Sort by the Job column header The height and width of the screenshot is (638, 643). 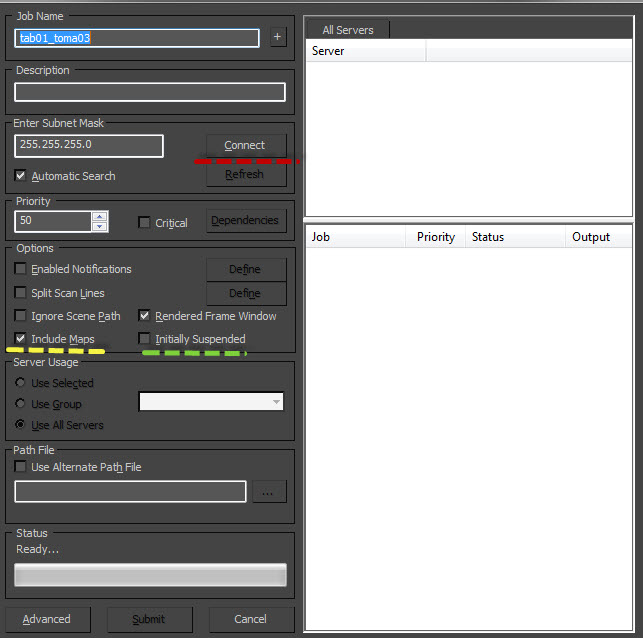click(x=356, y=237)
